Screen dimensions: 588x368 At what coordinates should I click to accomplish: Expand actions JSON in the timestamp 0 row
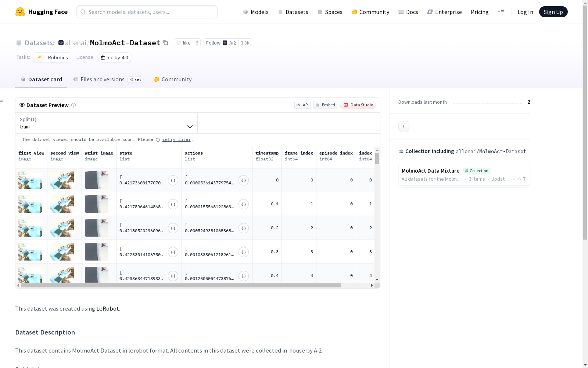(244, 180)
